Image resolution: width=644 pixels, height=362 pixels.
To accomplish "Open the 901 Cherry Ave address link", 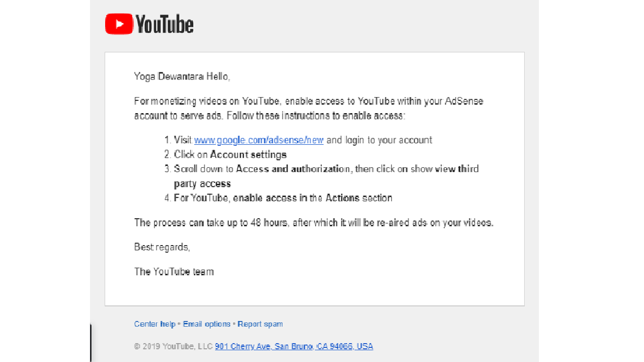I will pyautogui.click(x=294, y=346).
